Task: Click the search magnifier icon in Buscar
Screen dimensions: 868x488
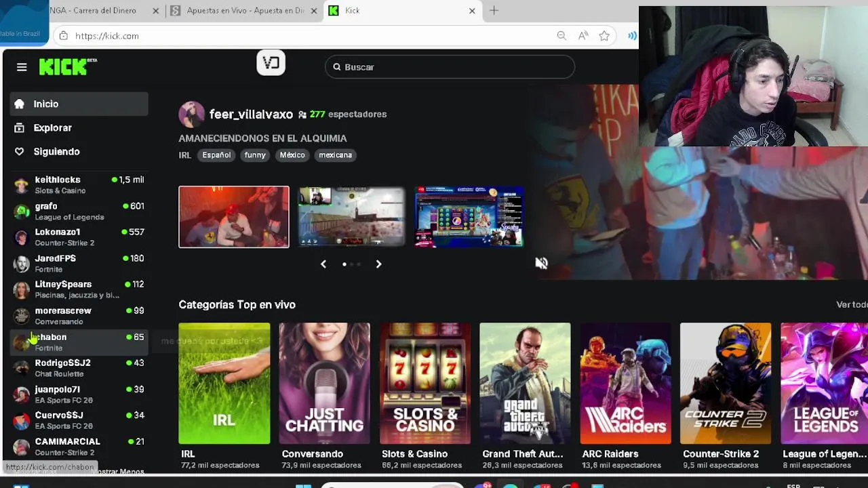Action: (x=336, y=67)
